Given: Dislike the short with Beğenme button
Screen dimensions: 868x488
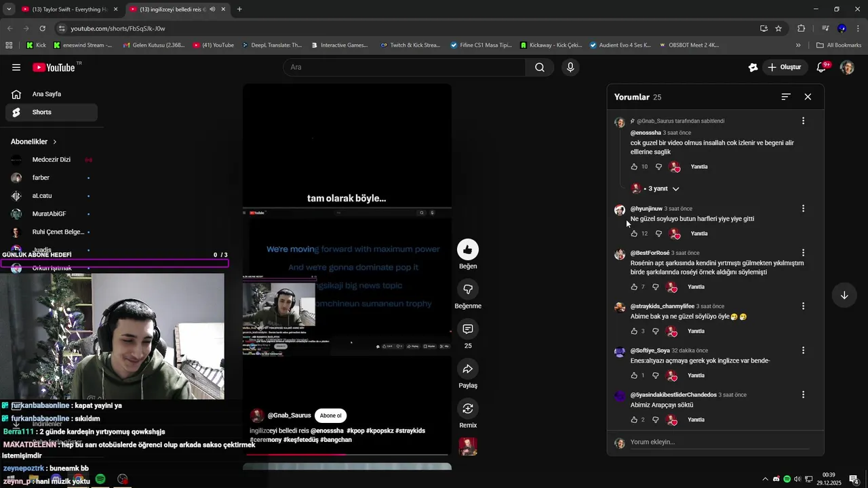Looking at the screenshot, I should point(468,289).
